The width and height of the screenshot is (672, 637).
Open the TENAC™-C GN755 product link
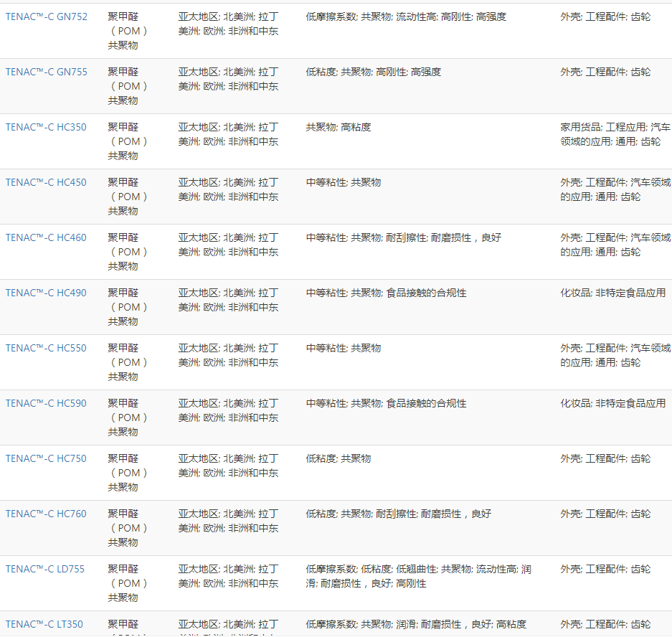[x=47, y=72]
